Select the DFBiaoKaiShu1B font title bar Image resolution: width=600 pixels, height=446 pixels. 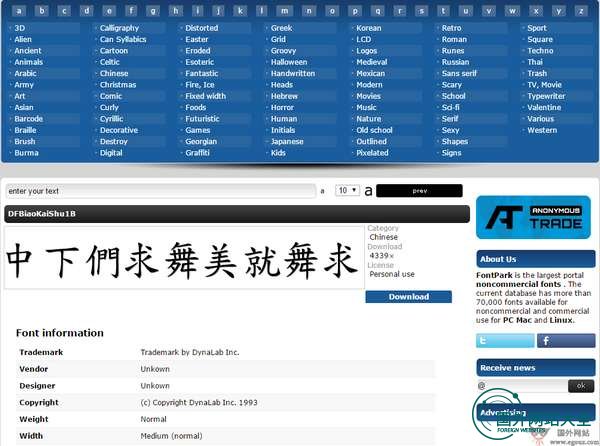(237, 214)
